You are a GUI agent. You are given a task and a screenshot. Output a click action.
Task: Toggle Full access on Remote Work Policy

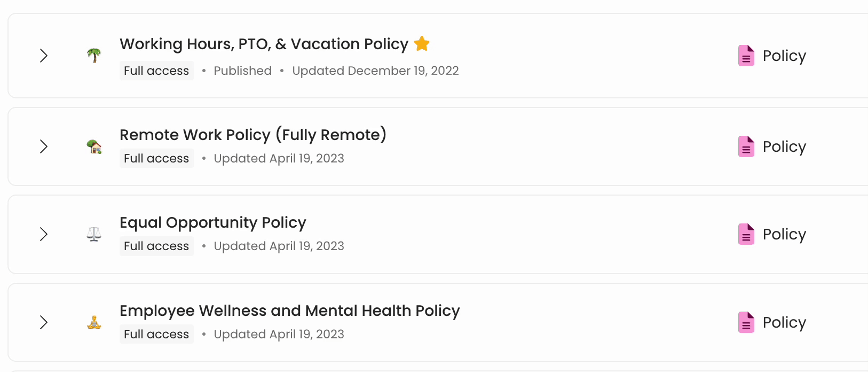156,158
